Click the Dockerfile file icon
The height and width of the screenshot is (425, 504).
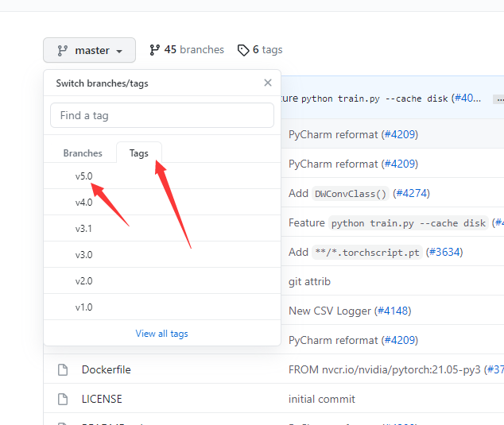[x=62, y=369]
